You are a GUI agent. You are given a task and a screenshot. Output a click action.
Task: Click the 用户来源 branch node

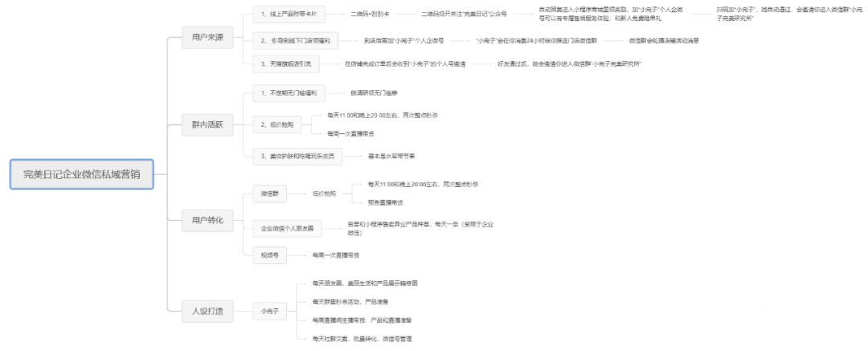click(197, 38)
